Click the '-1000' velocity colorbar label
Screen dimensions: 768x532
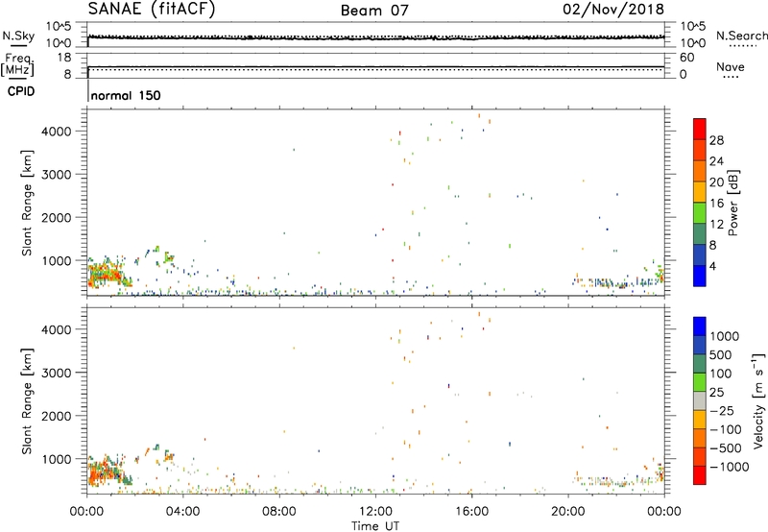pyautogui.click(x=730, y=467)
